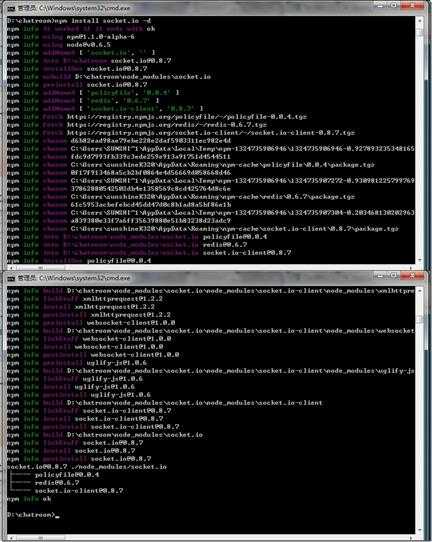Maximize the top cmd.exe window
432x542 pixels.
pos(394,6)
